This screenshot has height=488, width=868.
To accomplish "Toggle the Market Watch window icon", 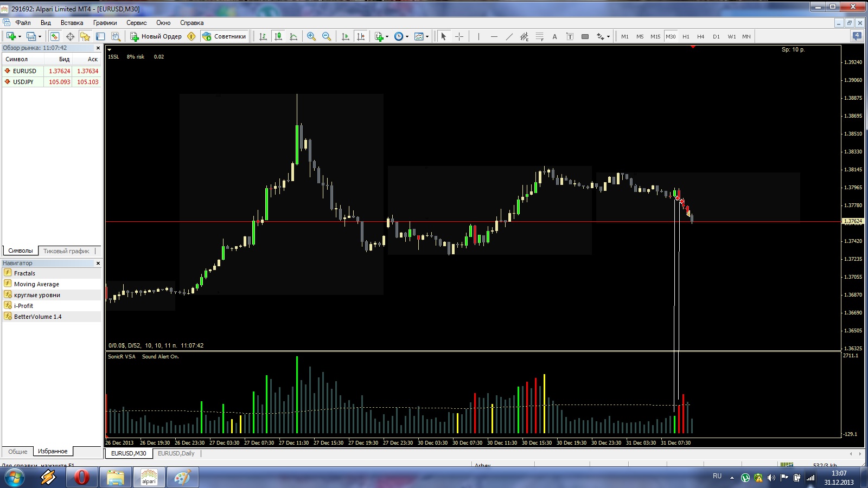I will 54,36.
